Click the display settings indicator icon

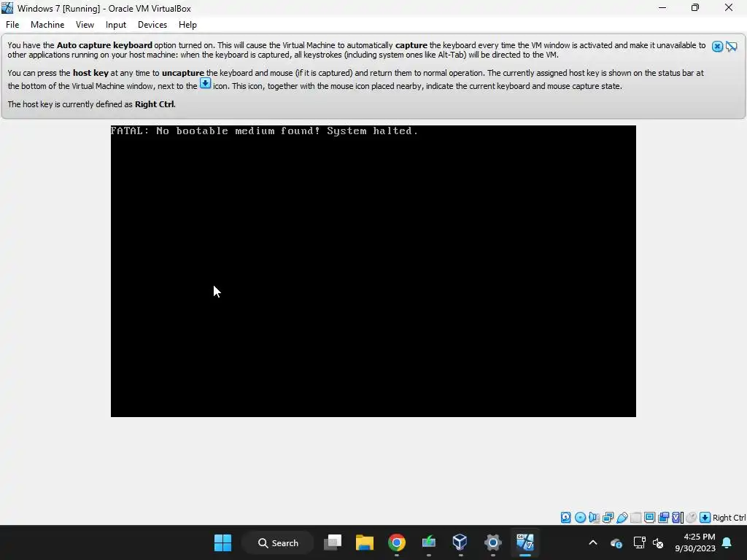649,518
